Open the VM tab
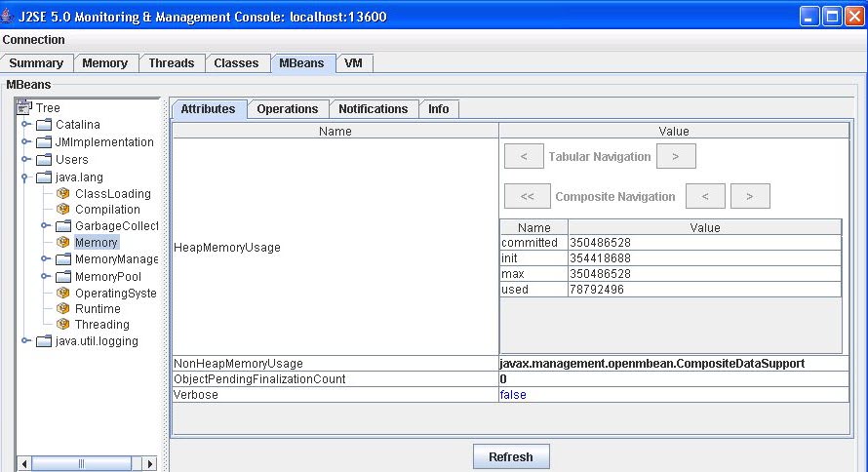Screen dimensions: 868x472 [x=354, y=63]
